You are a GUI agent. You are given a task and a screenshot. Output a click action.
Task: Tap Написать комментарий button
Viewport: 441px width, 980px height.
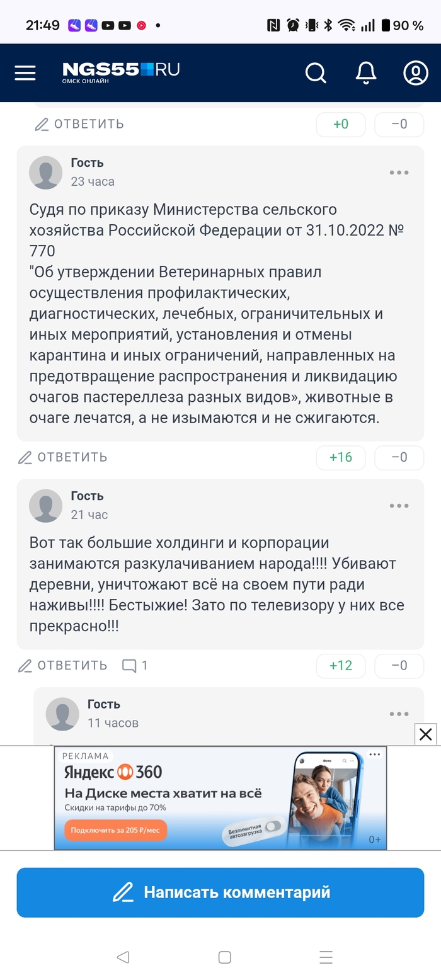(220, 892)
